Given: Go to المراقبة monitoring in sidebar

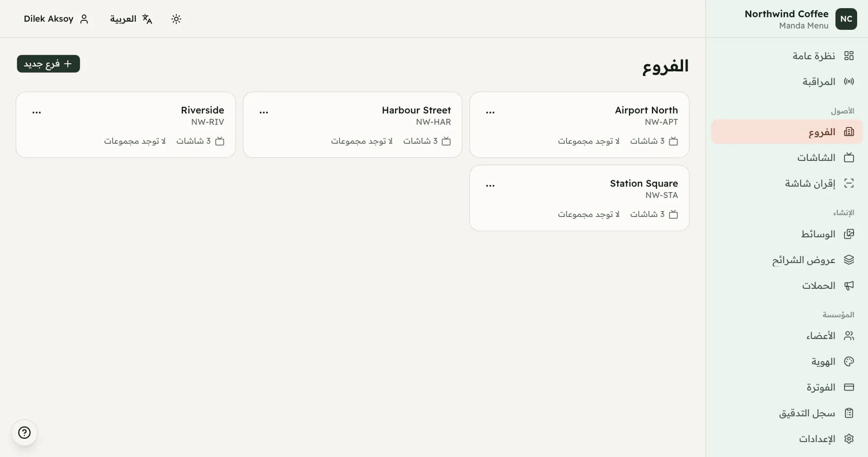Looking at the screenshot, I should [x=787, y=81].
